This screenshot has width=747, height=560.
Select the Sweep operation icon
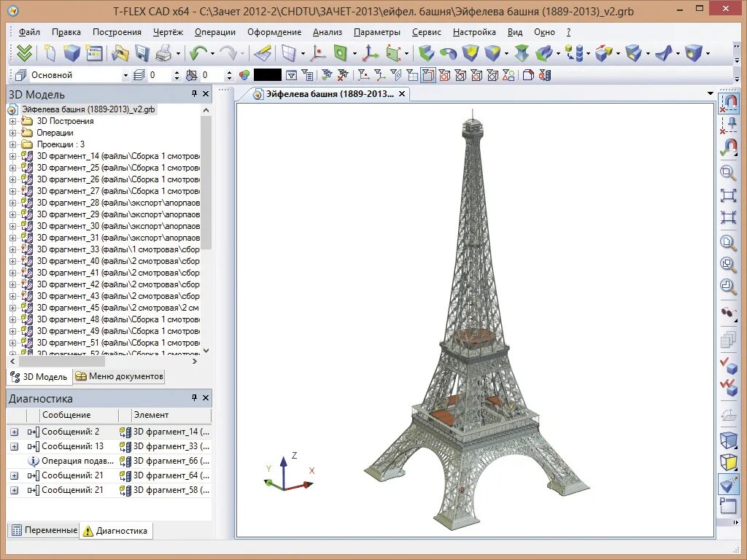pyautogui.click(x=543, y=53)
